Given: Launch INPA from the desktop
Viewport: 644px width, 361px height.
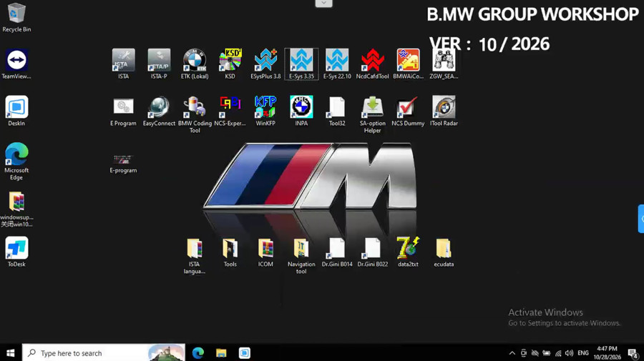Looking at the screenshot, I should (x=301, y=112).
